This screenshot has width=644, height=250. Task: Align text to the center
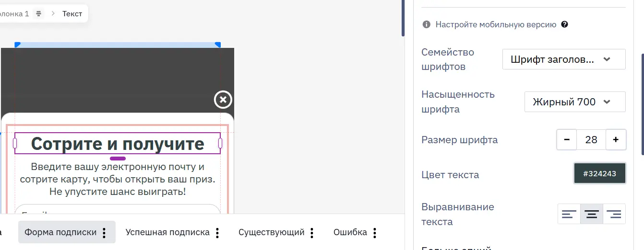592,214
